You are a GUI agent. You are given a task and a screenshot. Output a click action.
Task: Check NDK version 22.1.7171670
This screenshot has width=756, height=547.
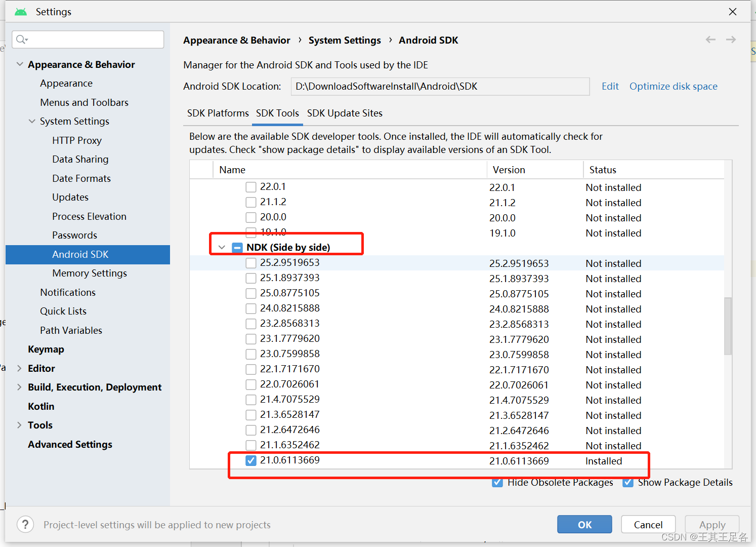(251, 369)
